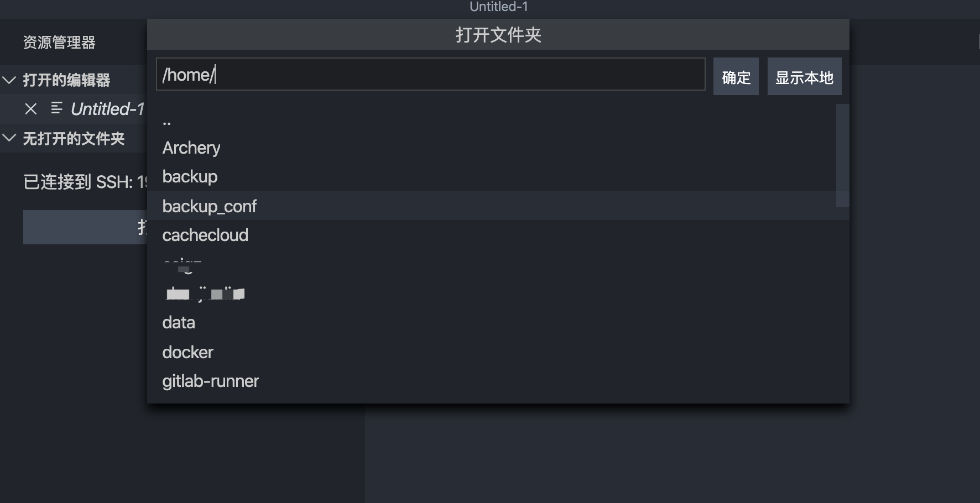The height and width of the screenshot is (503, 980).
Task: Close the Untitled-1 editor with X icon
Action: pyautogui.click(x=31, y=109)
